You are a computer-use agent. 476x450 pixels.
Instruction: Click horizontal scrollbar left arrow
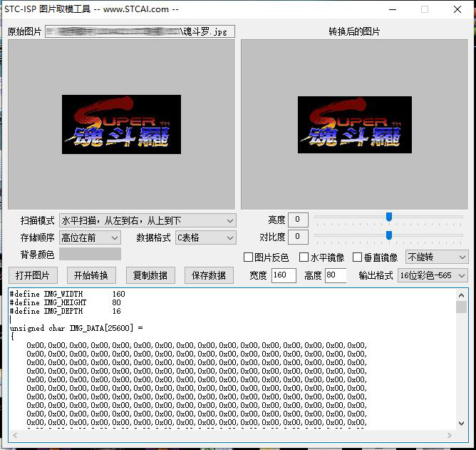pyautogui.click(x=15, y=436)
